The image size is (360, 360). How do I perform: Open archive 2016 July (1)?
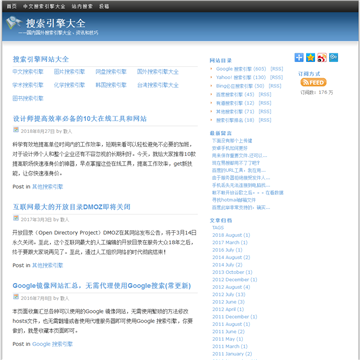click(x=227, y=250)
